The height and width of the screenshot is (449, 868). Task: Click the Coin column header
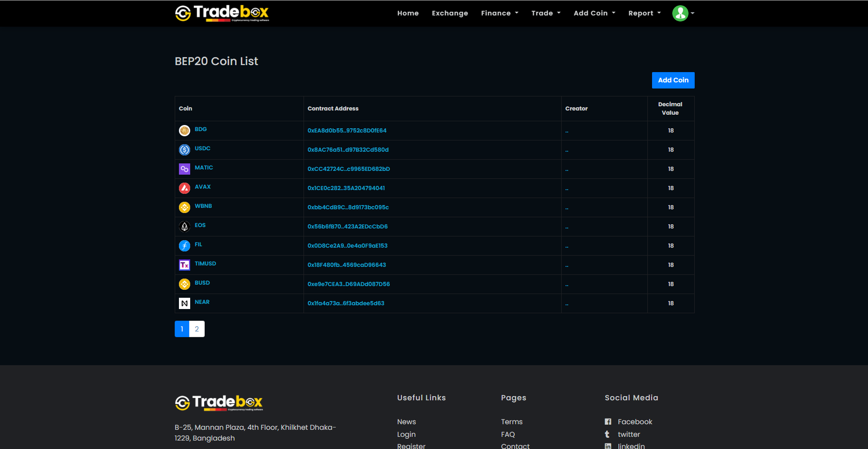pos(185,109)
